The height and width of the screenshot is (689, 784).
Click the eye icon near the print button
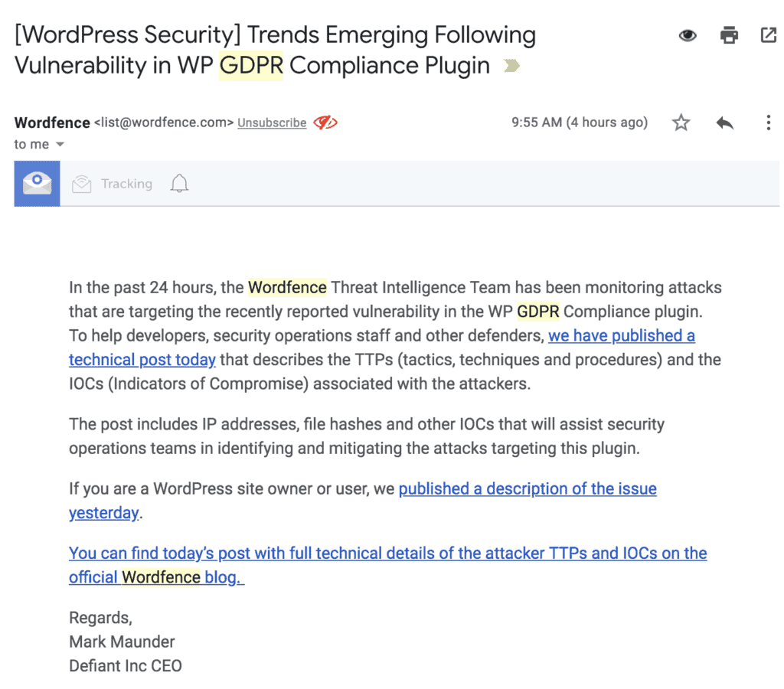click(x=687, y=34)
